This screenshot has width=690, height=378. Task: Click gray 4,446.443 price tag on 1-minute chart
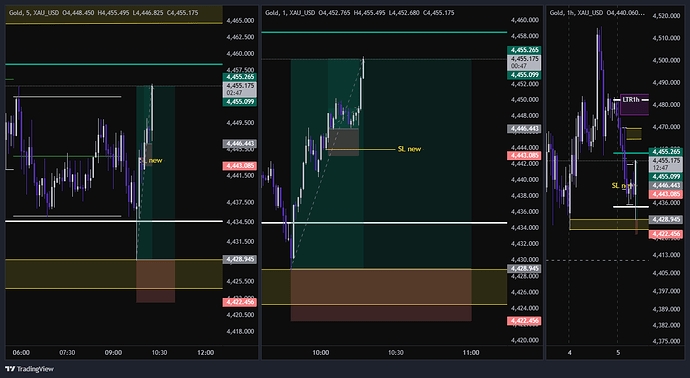[524, 129]
